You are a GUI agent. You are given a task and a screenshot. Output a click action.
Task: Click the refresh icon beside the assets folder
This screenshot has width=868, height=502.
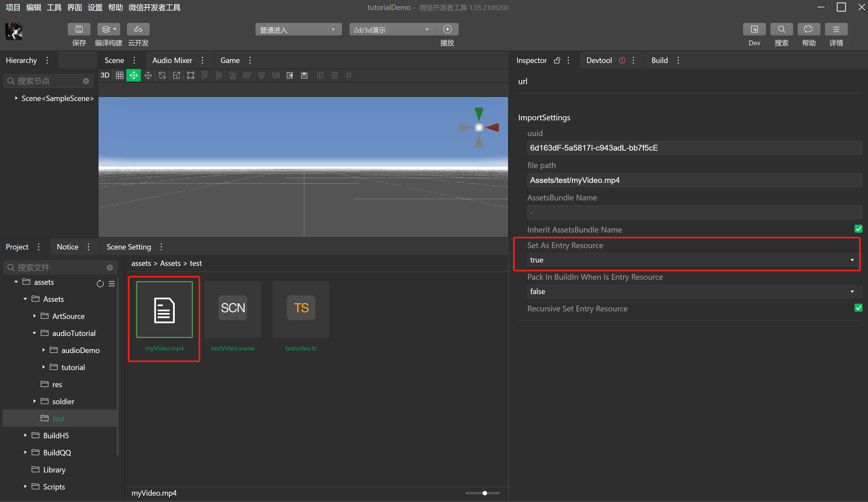point(100,284)
